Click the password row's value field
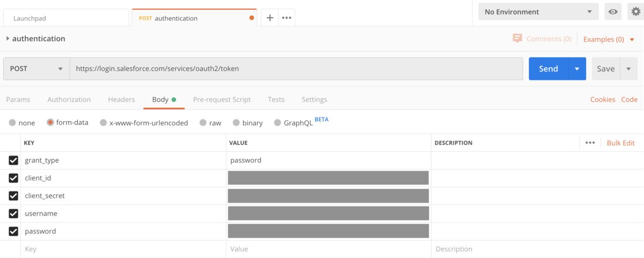The width and height of the screenshot is (644, 258). [x=328, y=231]
